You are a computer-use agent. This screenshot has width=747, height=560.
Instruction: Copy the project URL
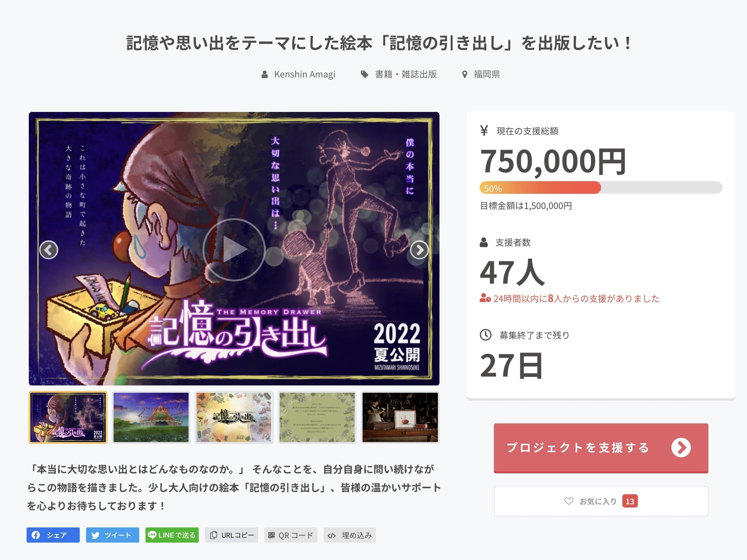click(x=231, y=535)
